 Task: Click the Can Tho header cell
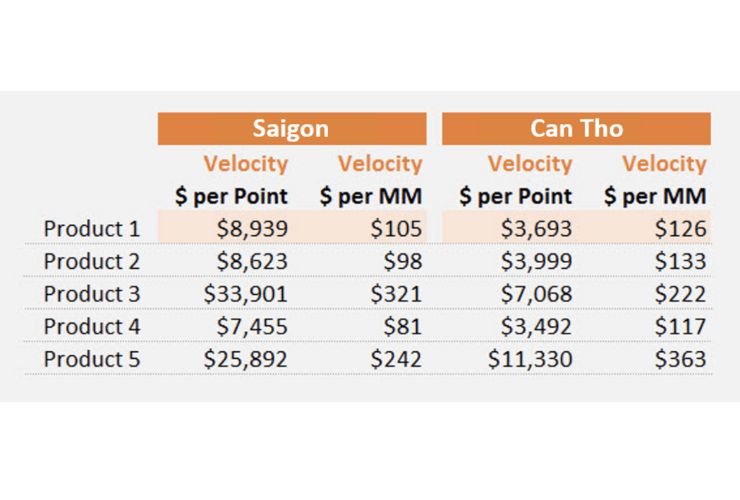576,128
